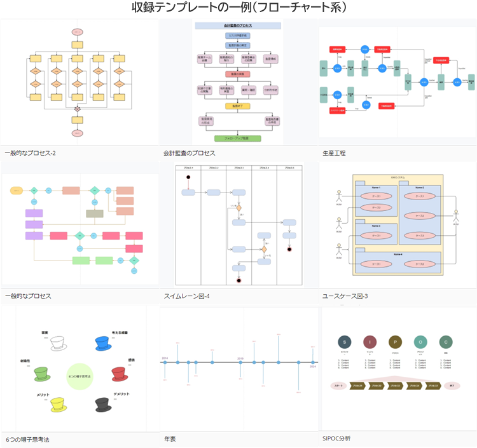Click the 'C' circle in SIPOC diagram
Viewport: 477px width, 448px height.
446,342
